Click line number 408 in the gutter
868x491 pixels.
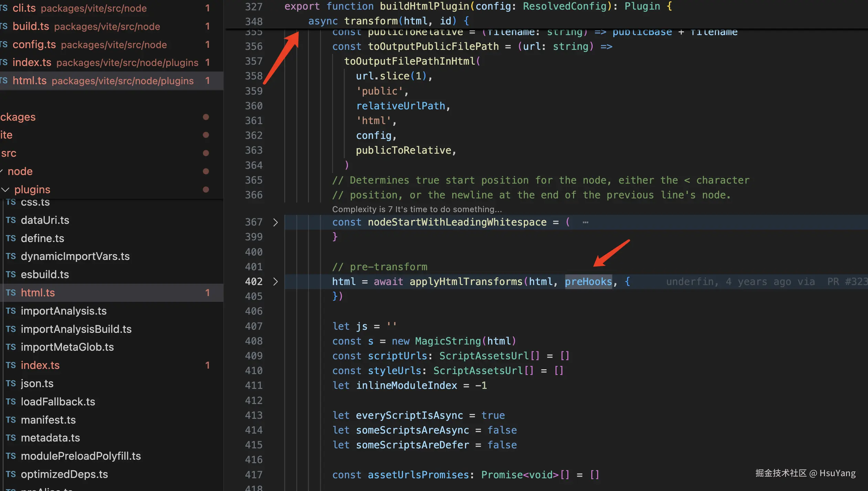[x=254, y=341]
